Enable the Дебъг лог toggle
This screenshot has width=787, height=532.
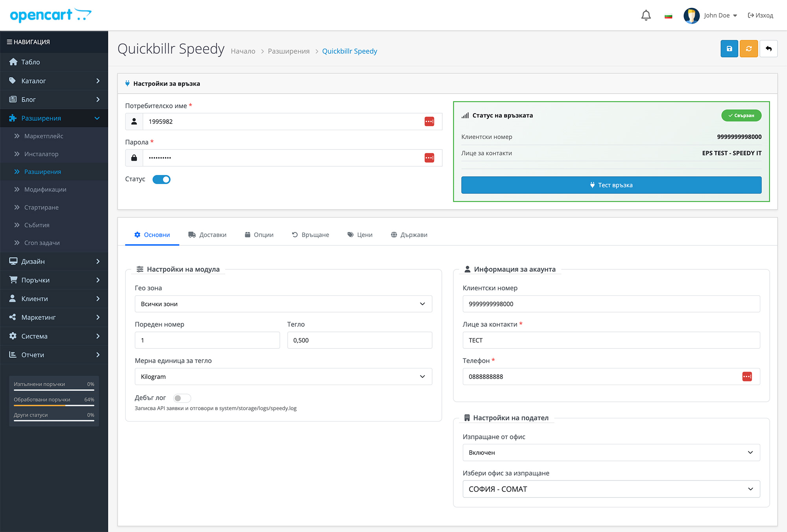[x=182, y=398]
